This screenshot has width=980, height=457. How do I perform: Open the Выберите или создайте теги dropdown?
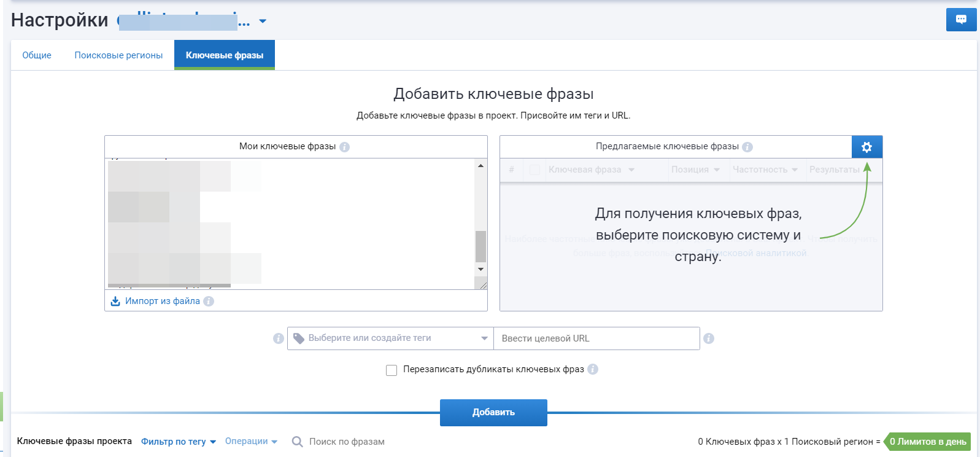[390, 338]
